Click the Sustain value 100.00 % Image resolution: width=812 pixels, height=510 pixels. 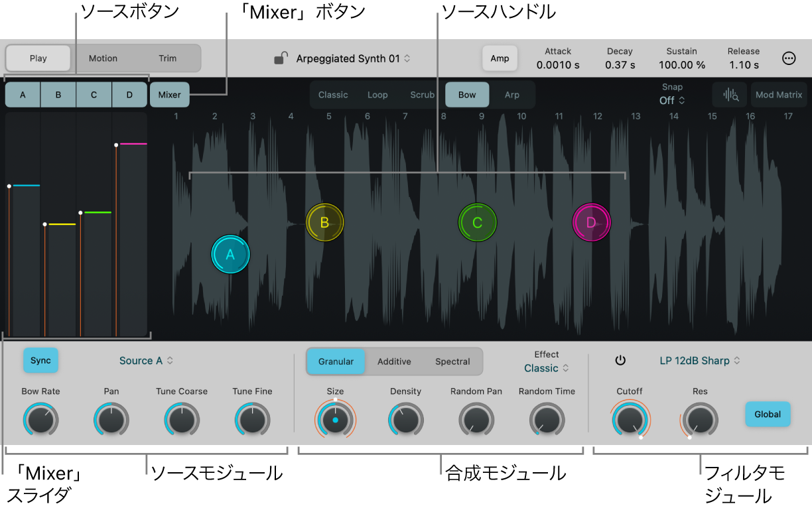(682, 65)
